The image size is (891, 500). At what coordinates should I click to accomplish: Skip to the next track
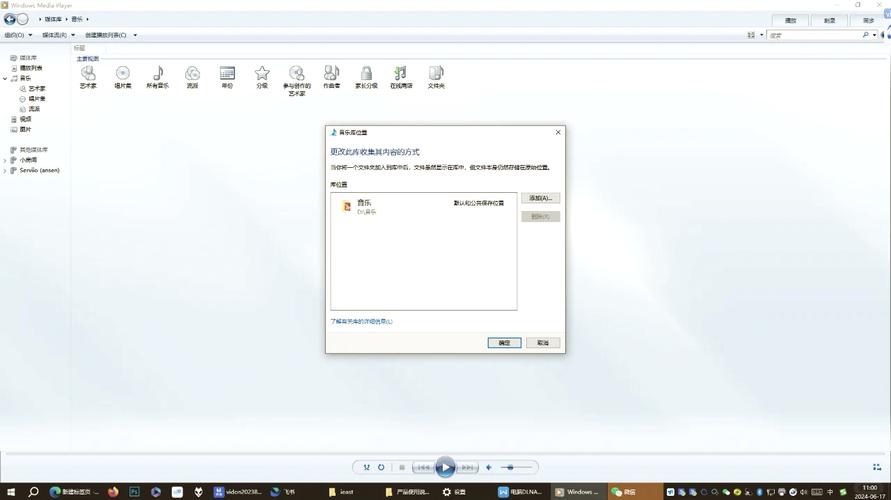coord(467,467)
